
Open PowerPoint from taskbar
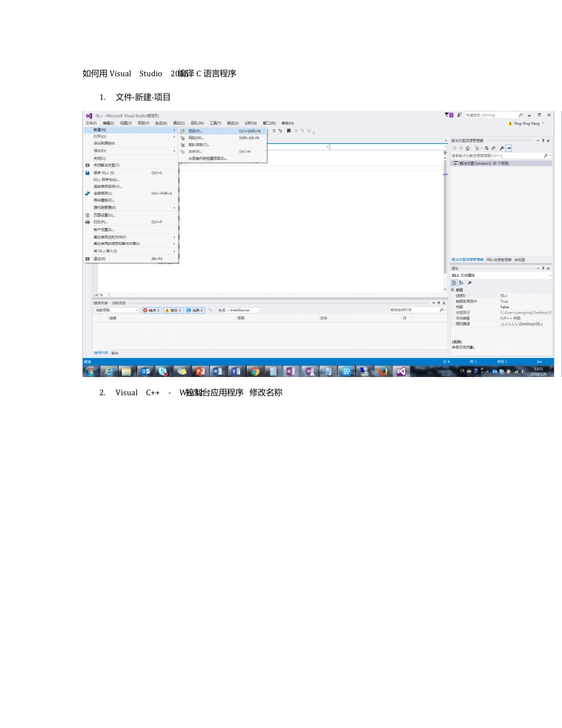[199, 371]
